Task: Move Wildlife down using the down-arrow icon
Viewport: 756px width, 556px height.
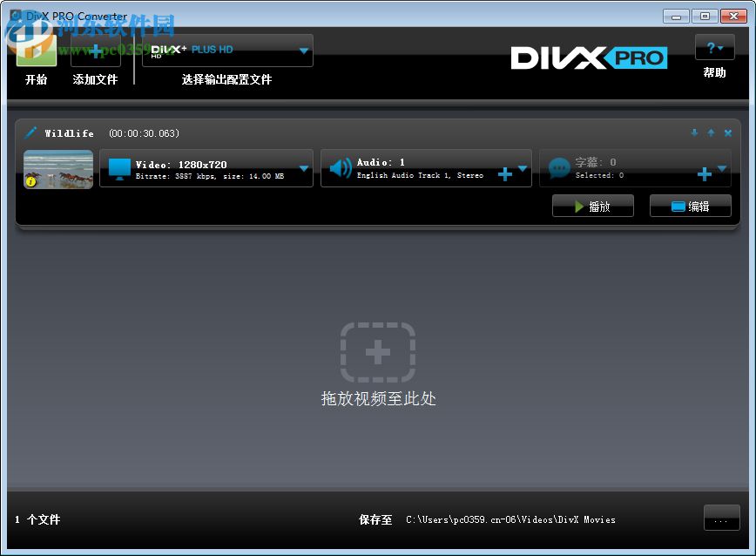Action: (x=694, y=132)
